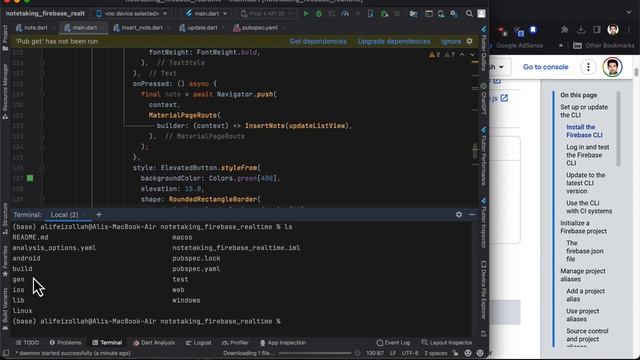Open the Profiler tool tab
Screen dimensions: 640x360
pyautogui.click(x=235, y=343)
